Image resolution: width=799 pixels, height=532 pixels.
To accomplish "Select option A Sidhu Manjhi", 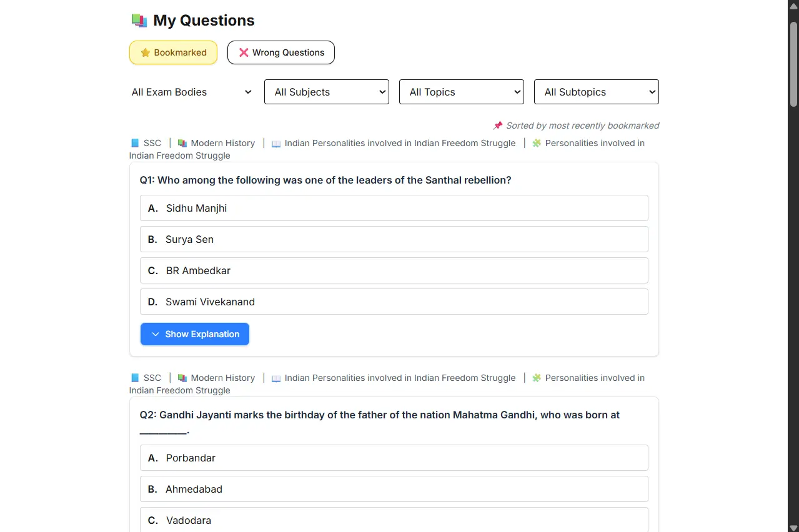I will point(394,208).
